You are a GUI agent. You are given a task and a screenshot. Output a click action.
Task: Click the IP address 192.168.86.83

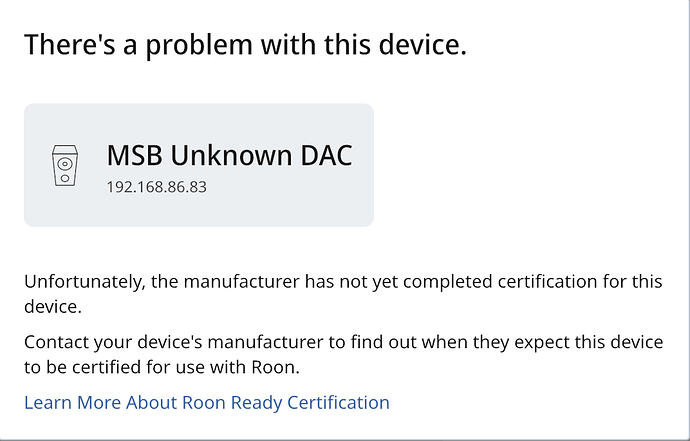[157, 187]
